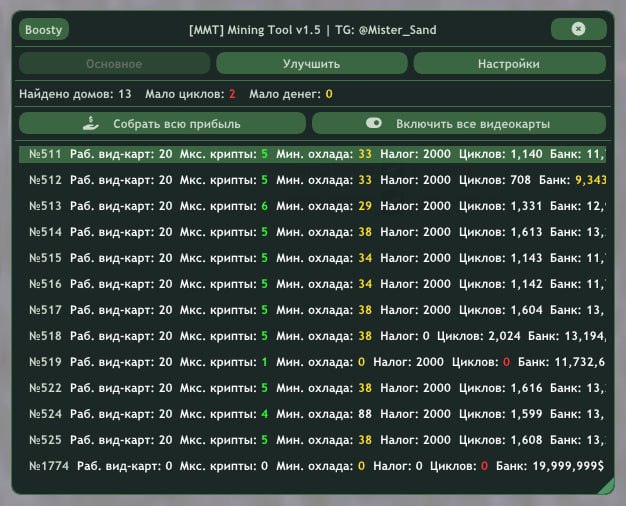
Task: Select house row №518
Action: (313, 336)
